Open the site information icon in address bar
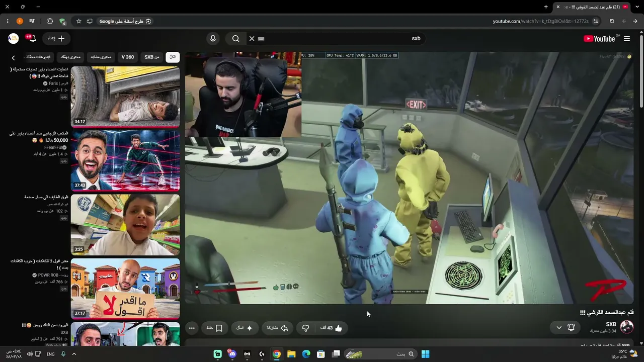This screenshot has width=644, height=362. pos(596,21)
